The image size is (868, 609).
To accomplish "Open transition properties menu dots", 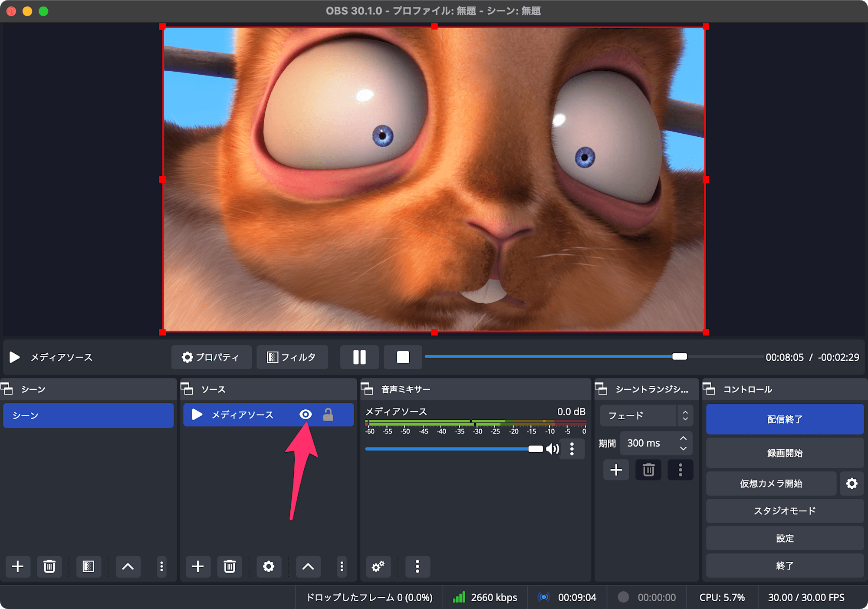I will pyautogui.click(x=680, y=470).
